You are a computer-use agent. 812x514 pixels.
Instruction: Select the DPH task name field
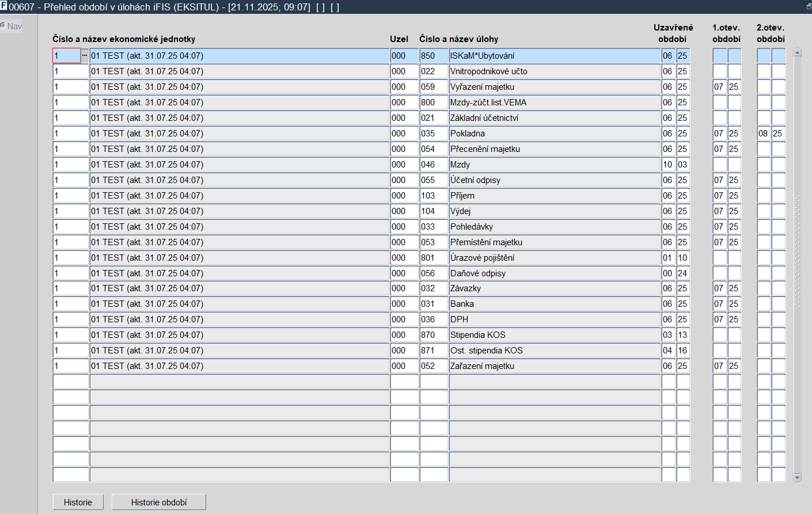[555, 319]
